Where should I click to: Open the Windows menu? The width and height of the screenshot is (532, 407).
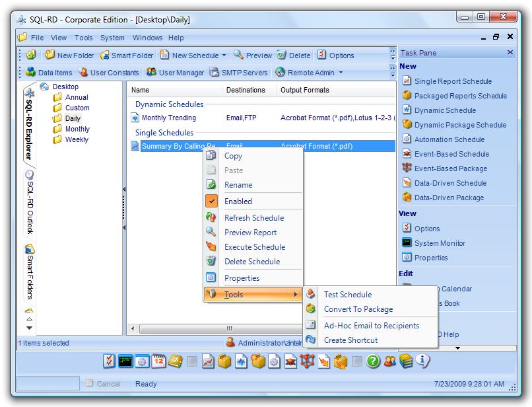(x=147, y=38)
